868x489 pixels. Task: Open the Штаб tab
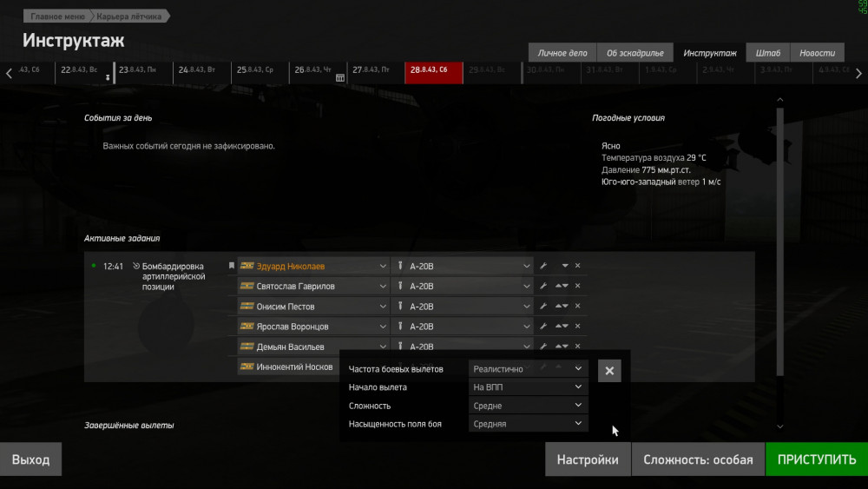[x=768, y=53]
